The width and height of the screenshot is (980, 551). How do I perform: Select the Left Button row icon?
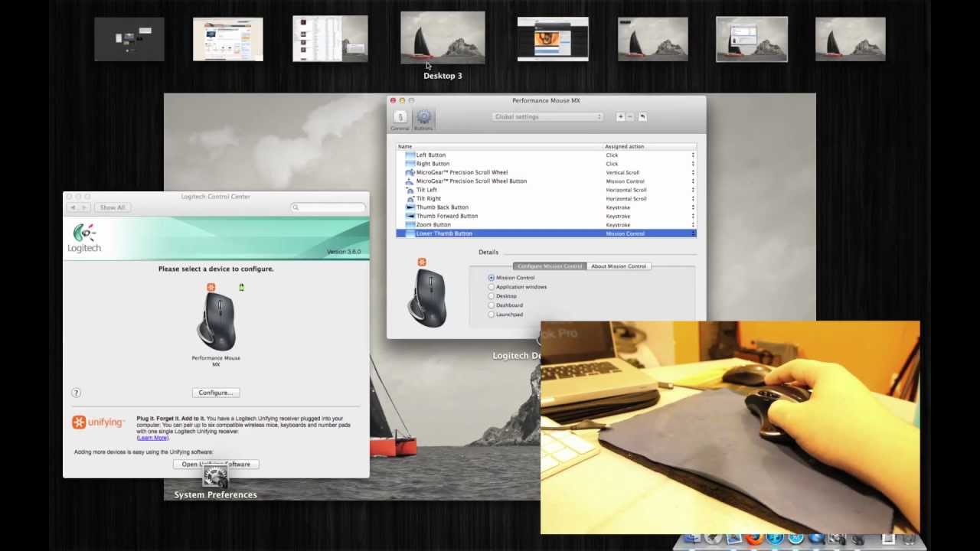coord(410,155)
